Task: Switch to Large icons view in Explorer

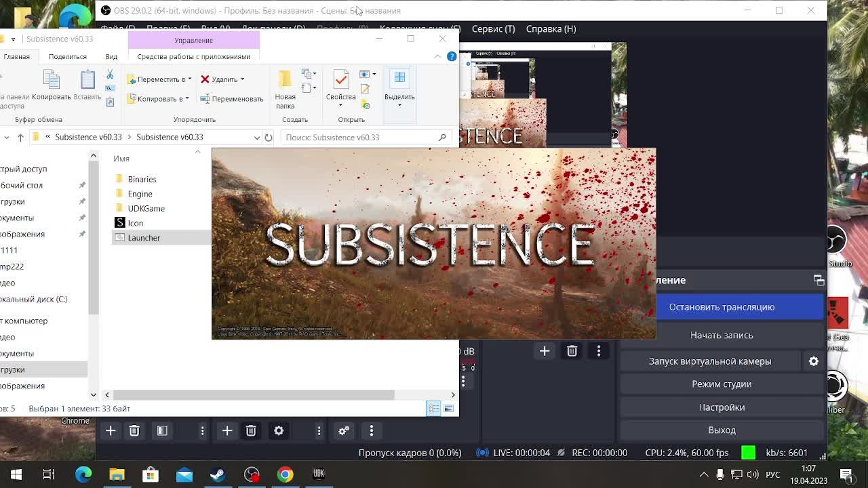Action: (x=448, y=409)
